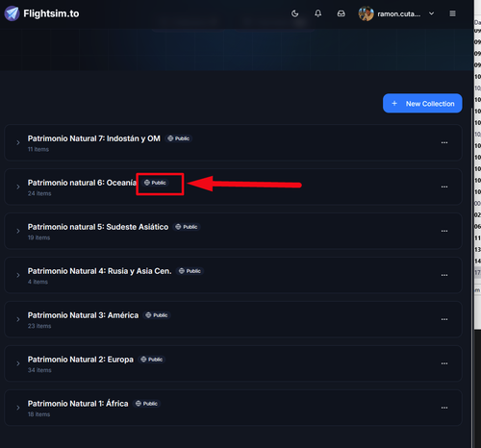Click the ramon.cuta... username label
Image resolution: width=481 pixels, height=448 pixels.
(399, 13)
